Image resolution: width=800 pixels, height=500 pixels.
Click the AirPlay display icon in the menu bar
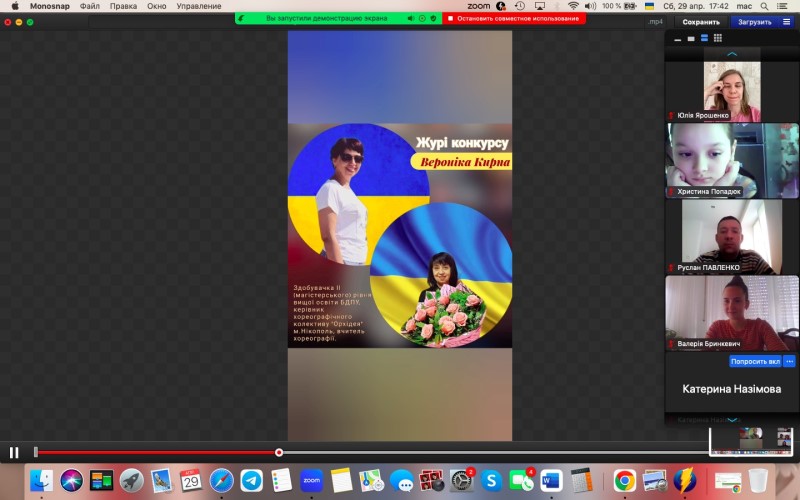tap(539, 6)
